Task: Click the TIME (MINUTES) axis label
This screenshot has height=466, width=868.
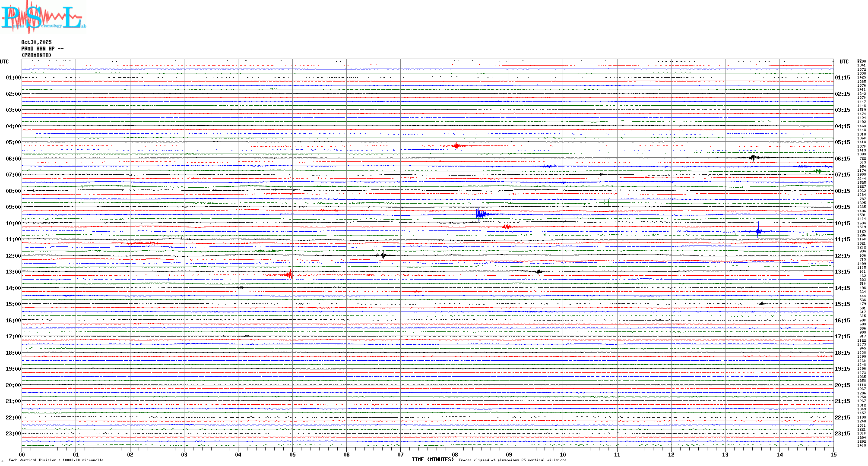Action: pyautogui.click(x=433, y=460)
